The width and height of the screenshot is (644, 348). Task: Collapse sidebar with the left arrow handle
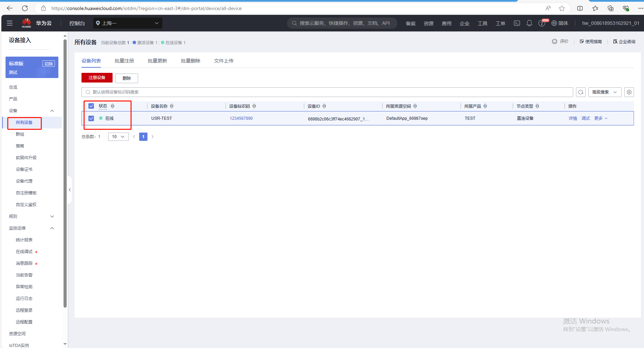(70, 190)
